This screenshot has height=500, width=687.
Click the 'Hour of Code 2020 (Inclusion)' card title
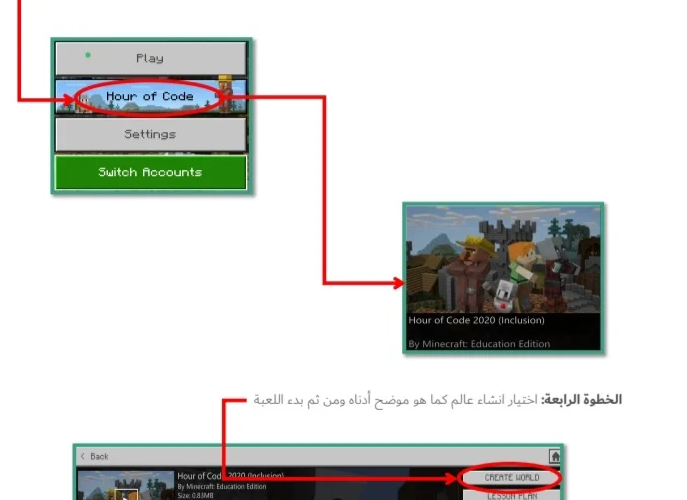(x=476, y=320)
